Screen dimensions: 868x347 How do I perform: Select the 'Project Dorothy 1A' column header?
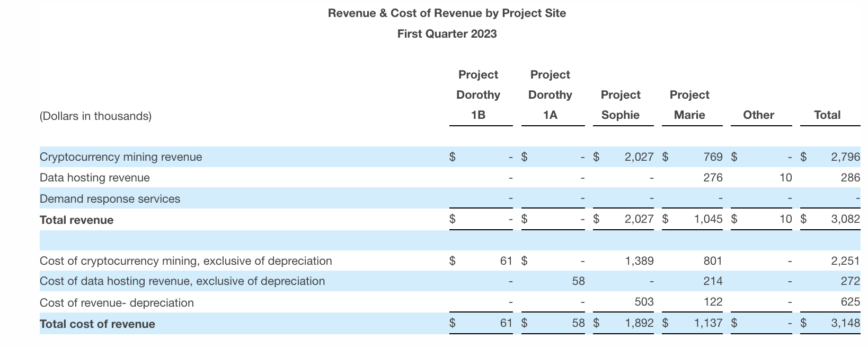click(x=550, y=95)
